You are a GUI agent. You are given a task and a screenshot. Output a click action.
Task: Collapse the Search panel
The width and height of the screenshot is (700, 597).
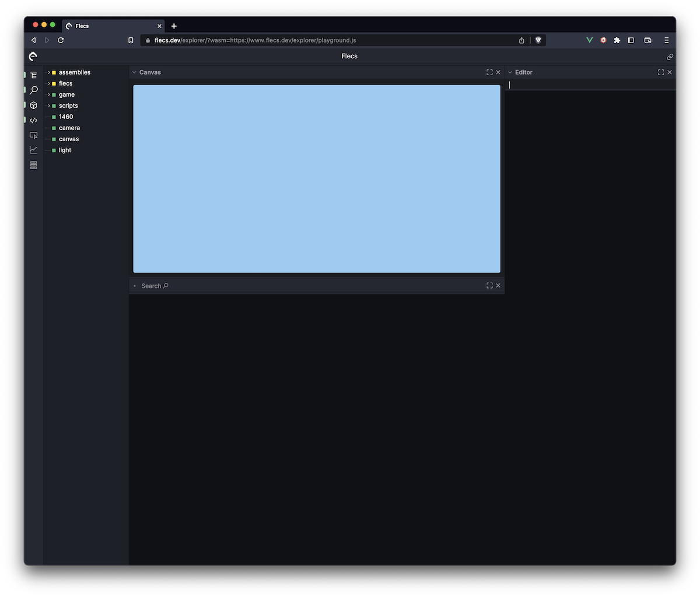tap(135, 286)
